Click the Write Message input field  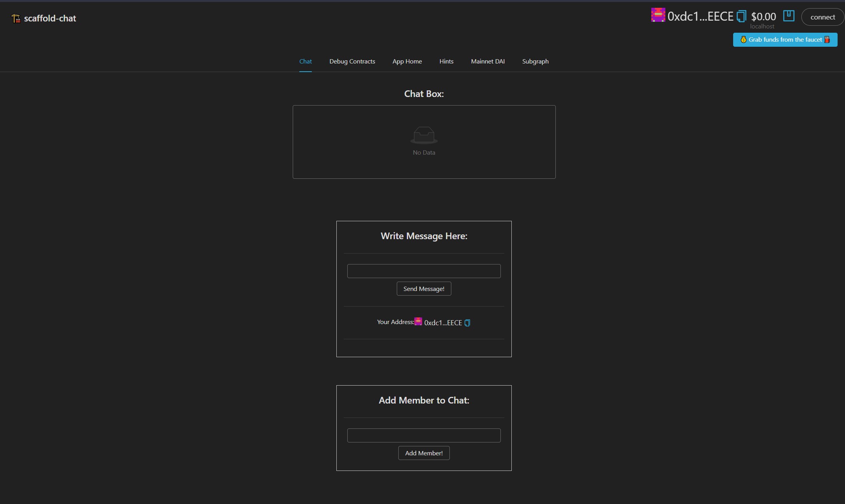click(424, 271)
